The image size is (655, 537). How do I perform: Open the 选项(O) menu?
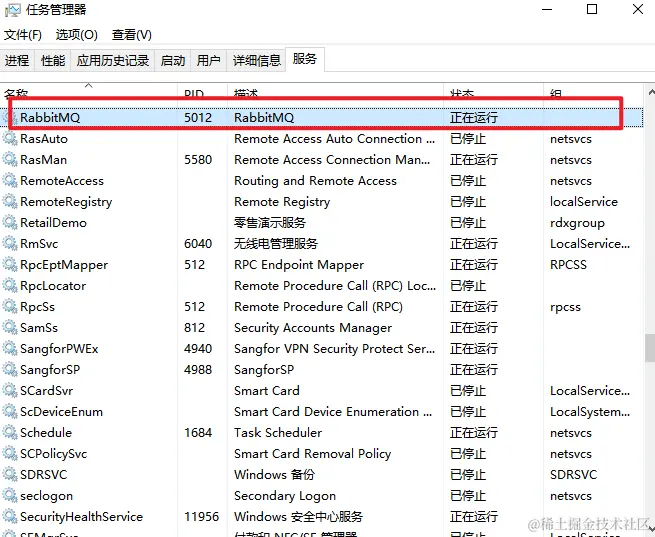(76, 35)
